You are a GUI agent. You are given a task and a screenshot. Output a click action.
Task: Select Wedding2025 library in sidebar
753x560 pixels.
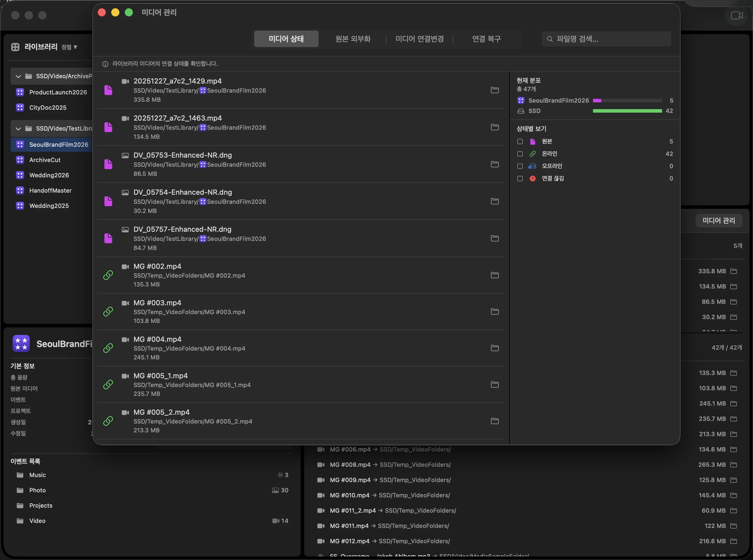(x=51, y=206)
